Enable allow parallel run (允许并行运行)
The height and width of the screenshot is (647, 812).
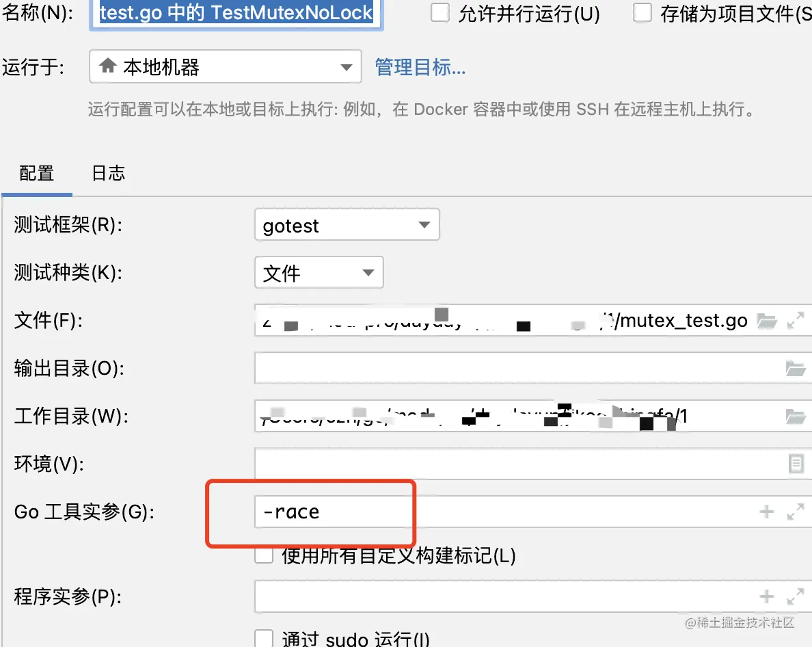[440, 12]
